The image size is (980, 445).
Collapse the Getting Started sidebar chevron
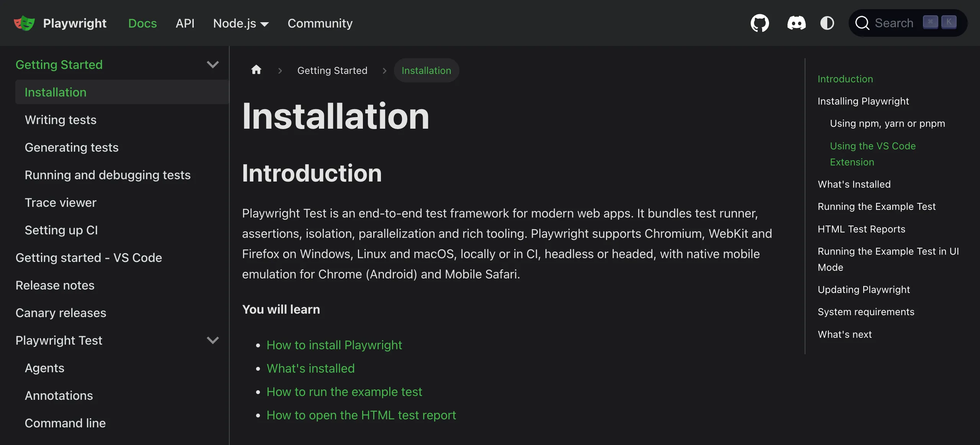[x=212, y=64]
